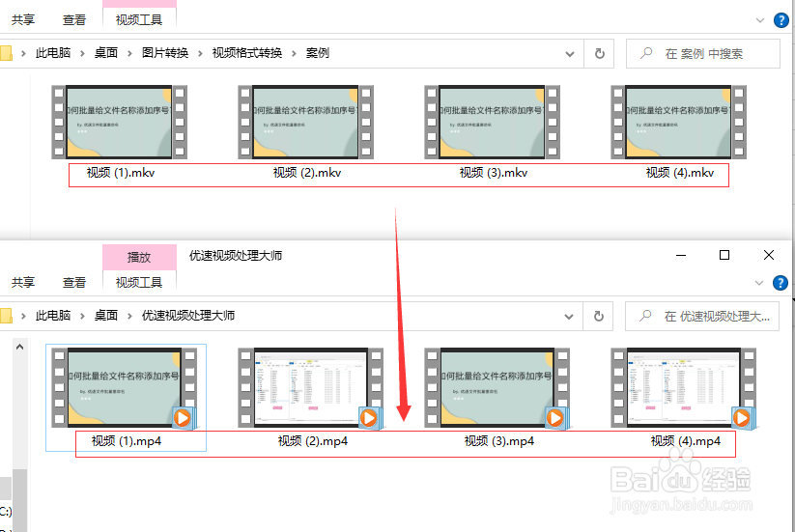Image resolution: width=795 pixels, height=532 pixels.
Task: Select 视频 (3).mp4 thumbnail
Action: click(497, 389)
